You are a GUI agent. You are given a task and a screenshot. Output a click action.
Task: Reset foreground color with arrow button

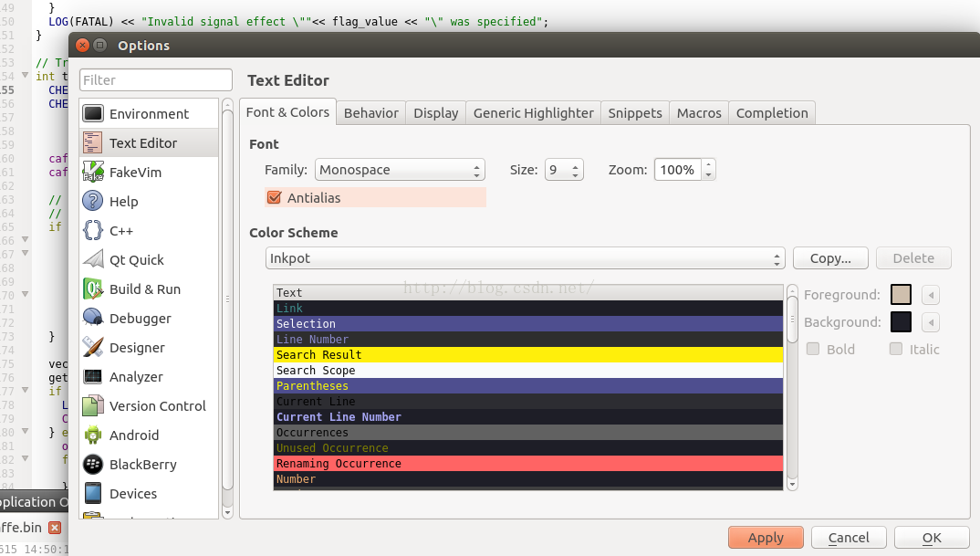point(931,295)
